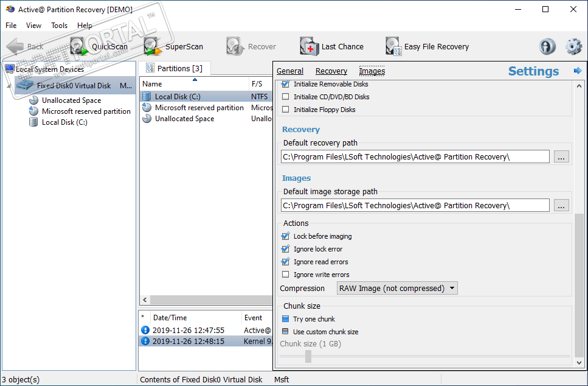
Task: Jump to Recovery settings section
Action: pos(331,71)
